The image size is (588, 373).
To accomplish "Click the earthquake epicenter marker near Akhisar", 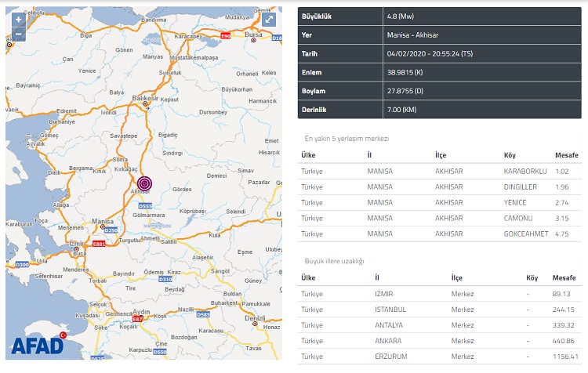I will point(144,183).
